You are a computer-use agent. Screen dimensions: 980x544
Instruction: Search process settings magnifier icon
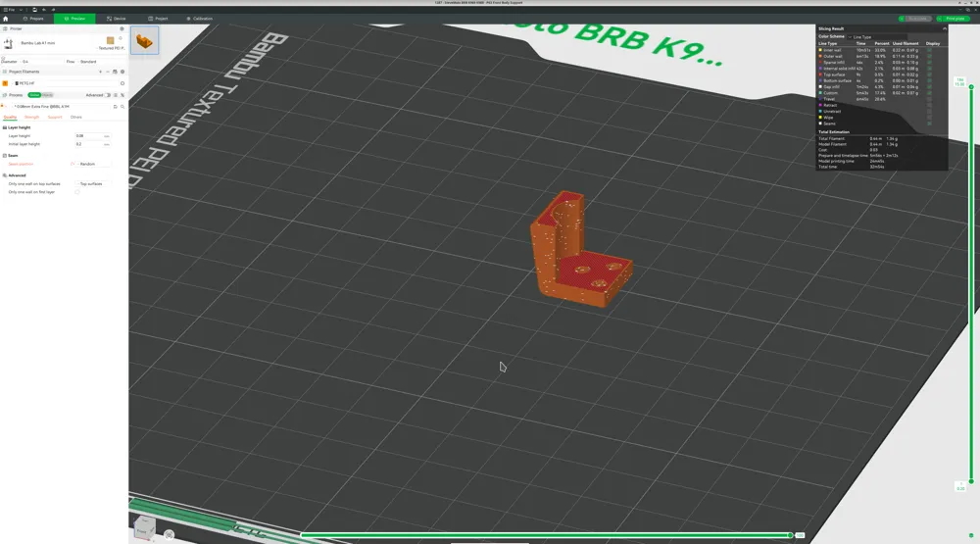coord(122,106)
